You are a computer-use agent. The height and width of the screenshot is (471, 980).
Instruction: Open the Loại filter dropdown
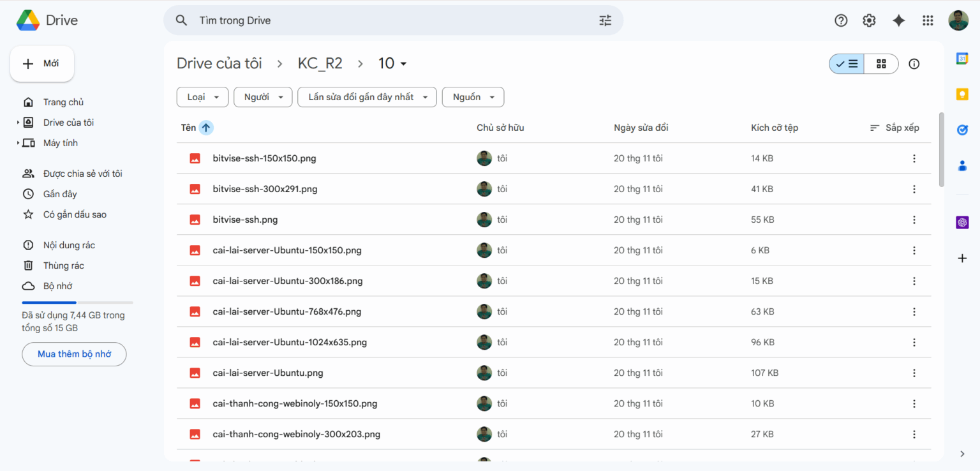pos(202,97)
